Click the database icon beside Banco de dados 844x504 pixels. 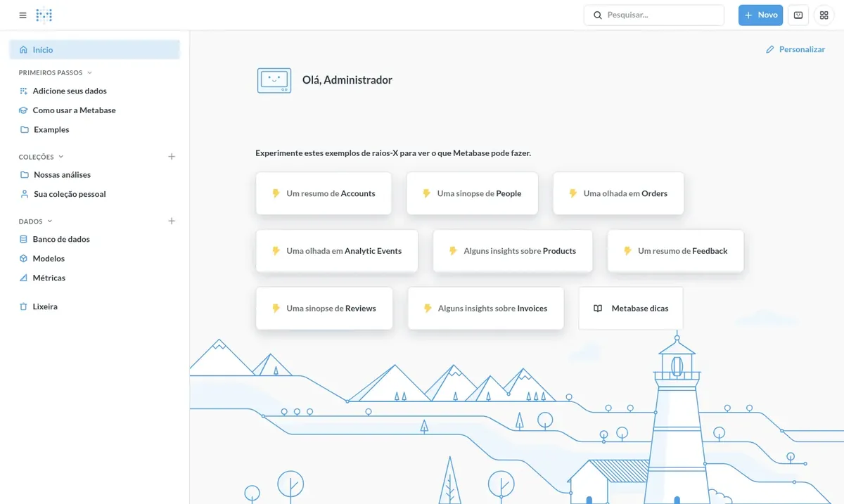(24, 239)
